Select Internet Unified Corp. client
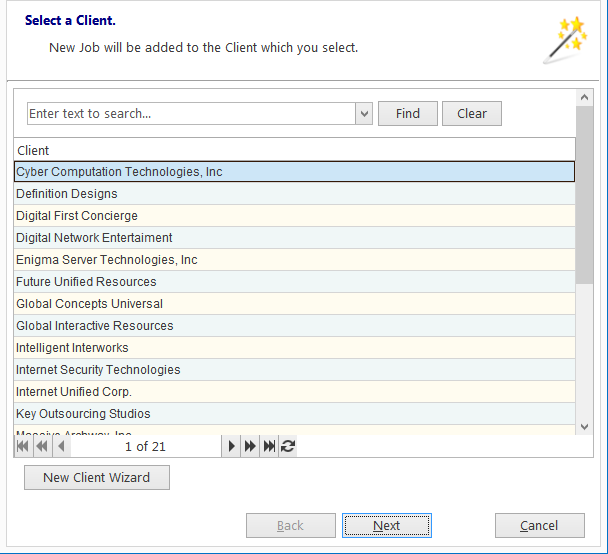Screen dimensions: 608x554 pos(295,392)
